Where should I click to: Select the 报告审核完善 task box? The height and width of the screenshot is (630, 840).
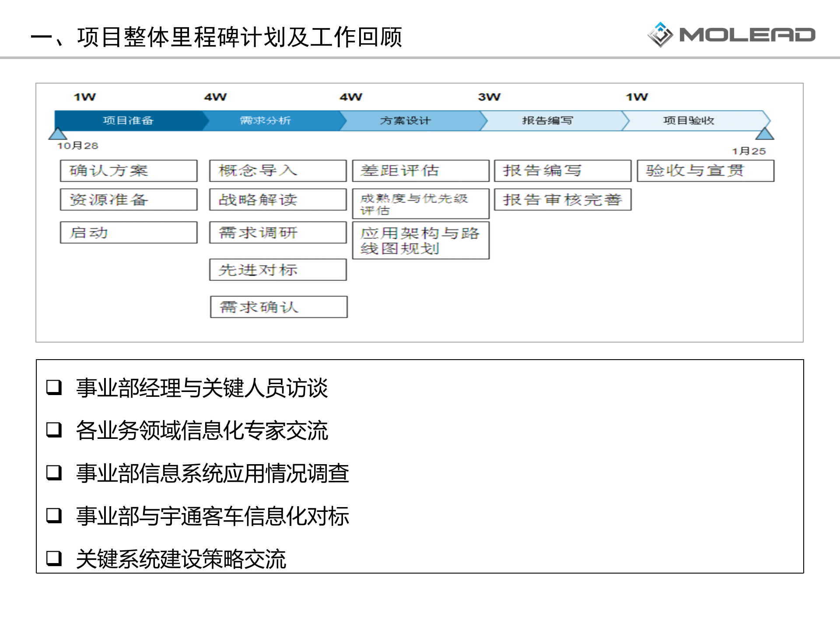pos(562,200)
